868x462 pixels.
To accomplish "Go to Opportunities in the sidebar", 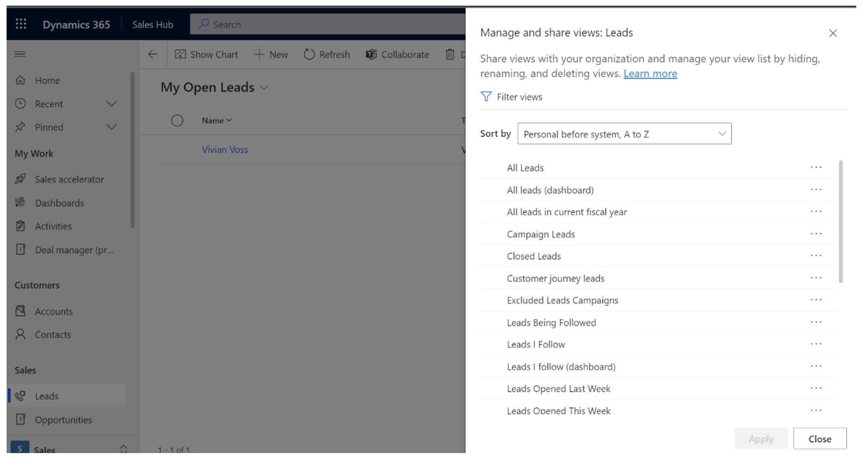I will (63, 420).
